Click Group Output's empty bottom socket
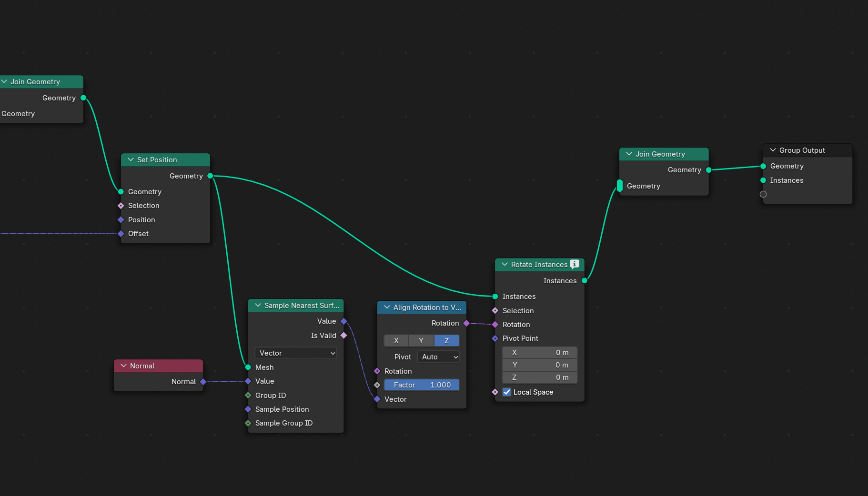Screen dimensions: 868x496 pyautogui.click(x=763, y=194)
